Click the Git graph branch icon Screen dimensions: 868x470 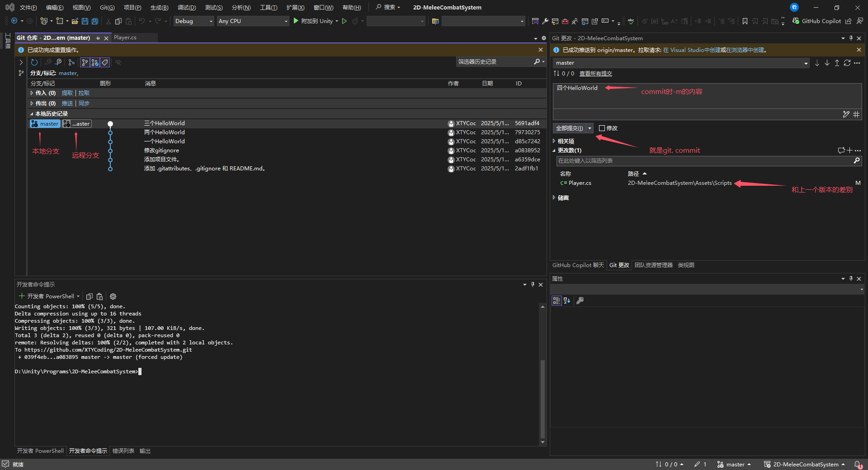tap(71, 62)
